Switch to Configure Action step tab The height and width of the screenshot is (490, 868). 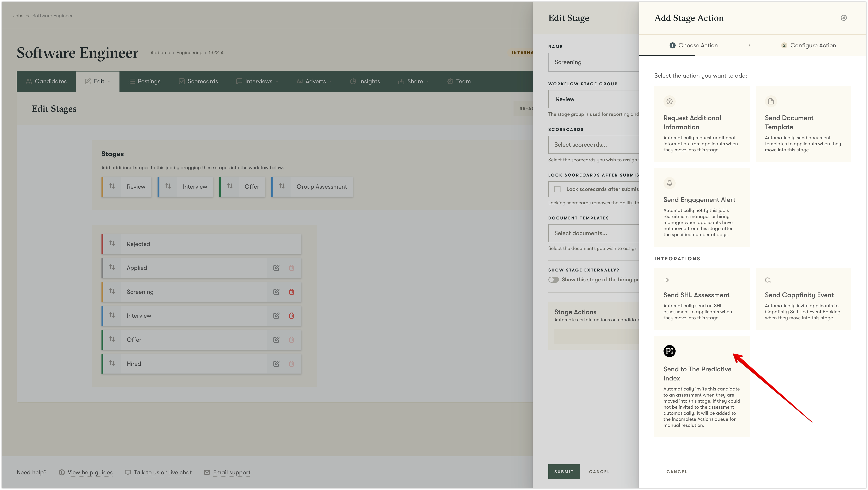tap(809, 45)
